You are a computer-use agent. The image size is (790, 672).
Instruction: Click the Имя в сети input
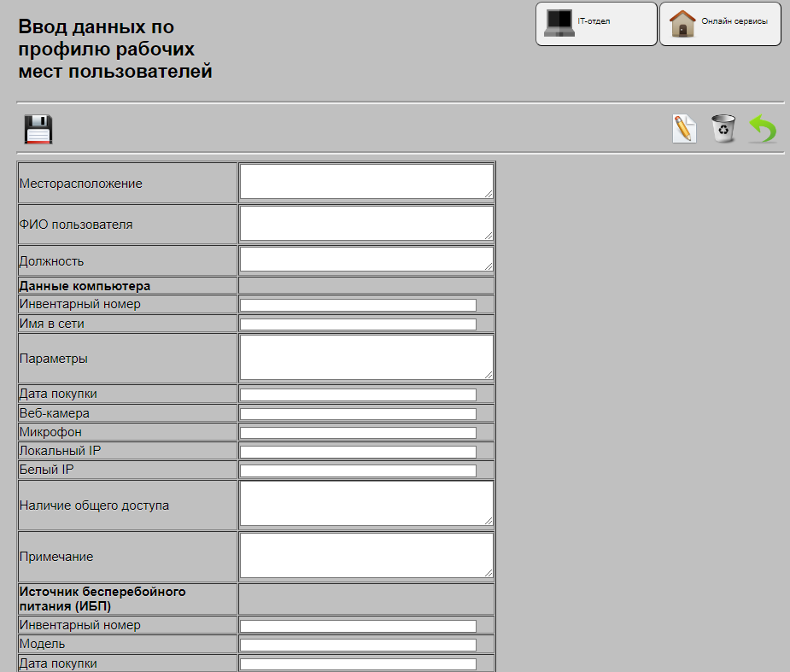358,324
